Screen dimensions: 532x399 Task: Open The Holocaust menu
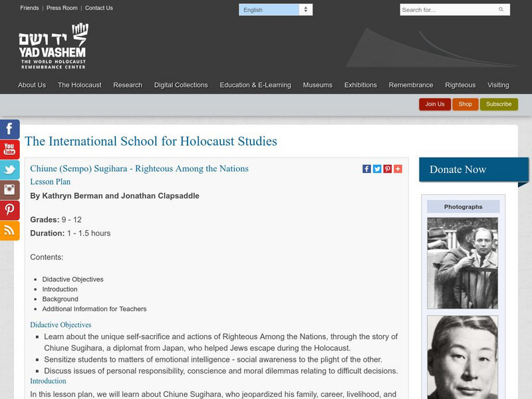click(x=80, y=85)
